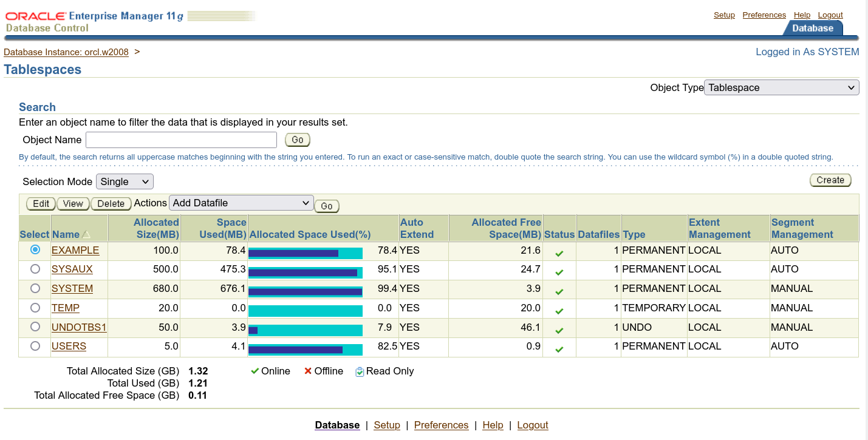Viewport: 868px width, 440px height.
Task: Select the USERS tablespace radio button
Action: (x=35, y=345)
